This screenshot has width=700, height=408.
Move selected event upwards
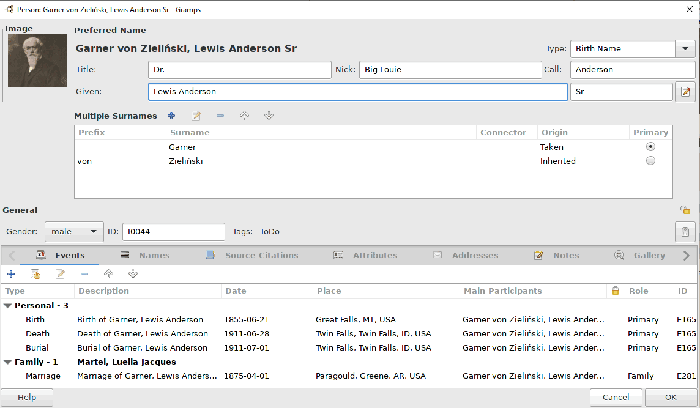[x=108, y=274]
